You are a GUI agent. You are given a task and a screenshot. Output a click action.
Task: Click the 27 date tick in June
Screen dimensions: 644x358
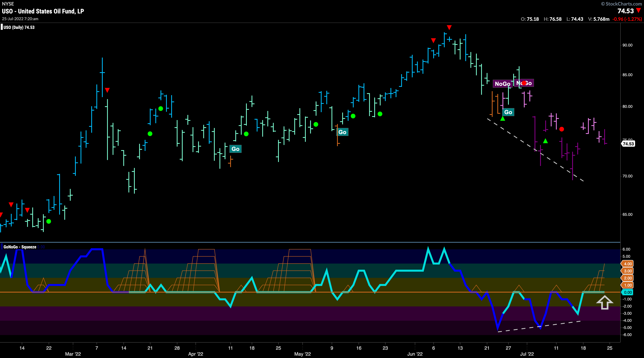(x=508, y=348)
